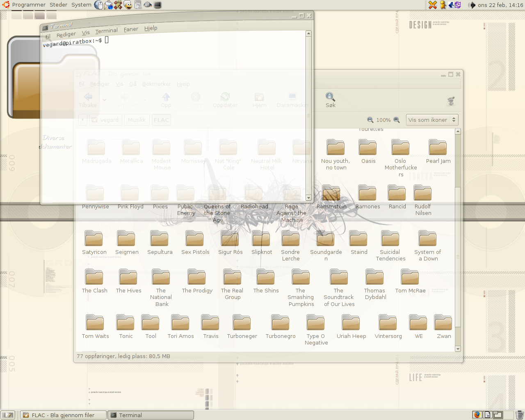Open the Slipknot folder
This screenshot has height=420, width=525.
261,243
